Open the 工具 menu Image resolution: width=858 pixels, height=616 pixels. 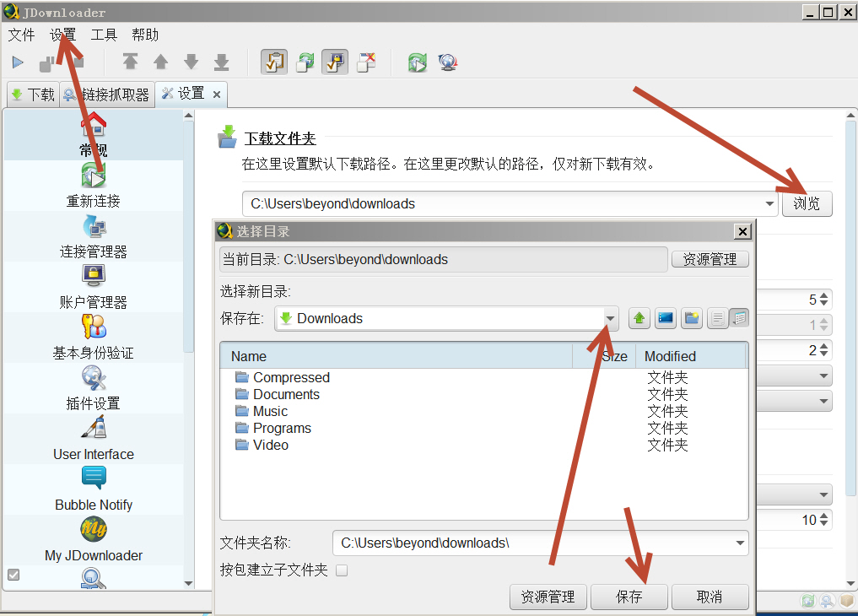pyautogui.click(x=104, y=35)
